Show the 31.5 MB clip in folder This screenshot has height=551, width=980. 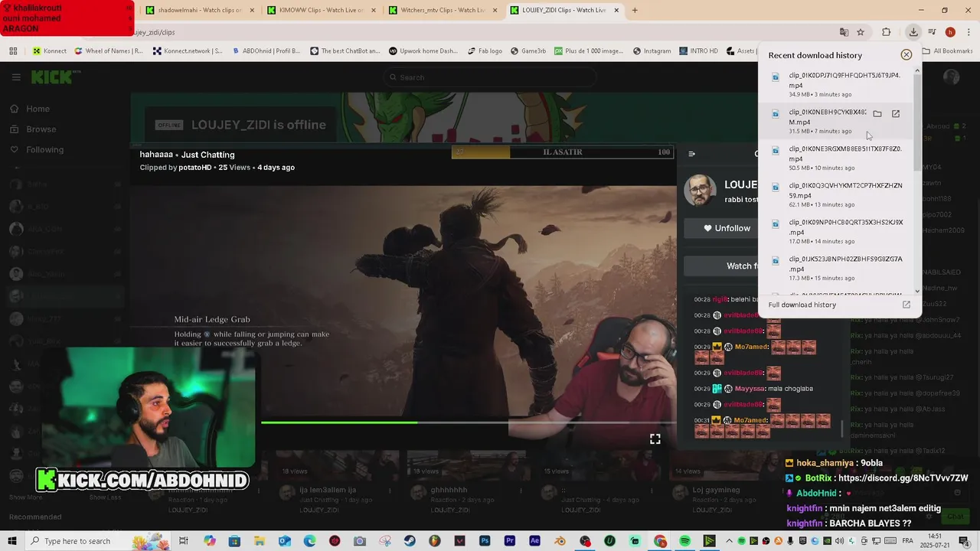click(877, 114)
